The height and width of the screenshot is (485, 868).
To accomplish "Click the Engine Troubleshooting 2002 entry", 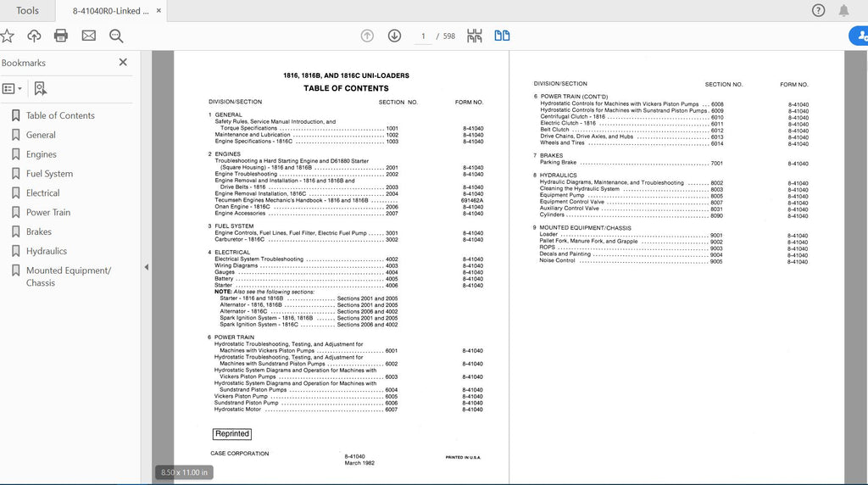I will click(x=306, y=174).
